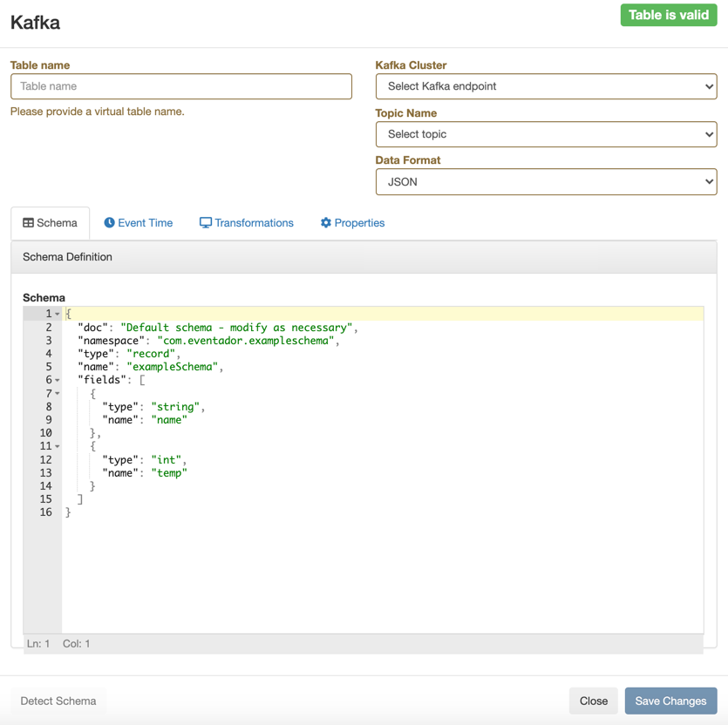Click the namespace value com.eventador.exampleschema

246,341
